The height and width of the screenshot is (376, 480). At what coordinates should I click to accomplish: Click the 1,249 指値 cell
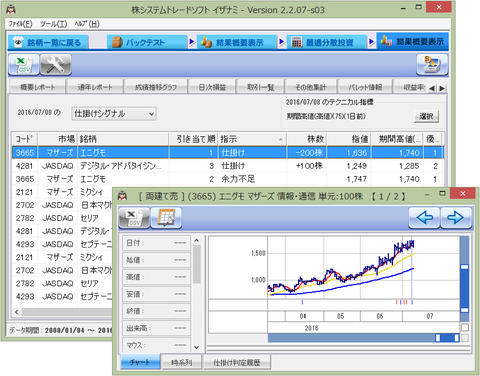coord(349,166)
